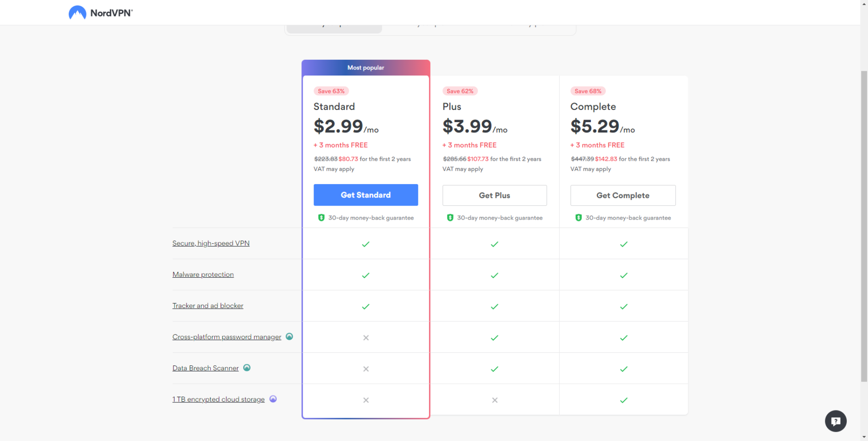Click the Complete plan title
Screen dimensions: 868x441
point(593,106)
